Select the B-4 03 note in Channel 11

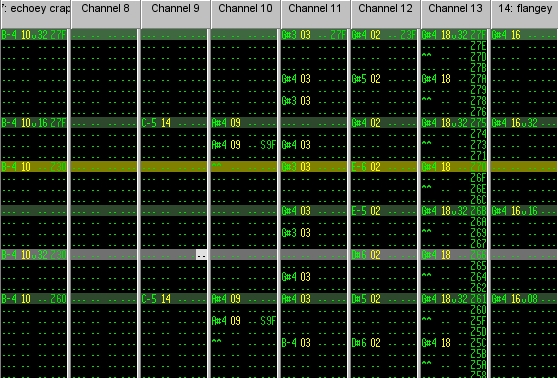click(x=296, y=343)
